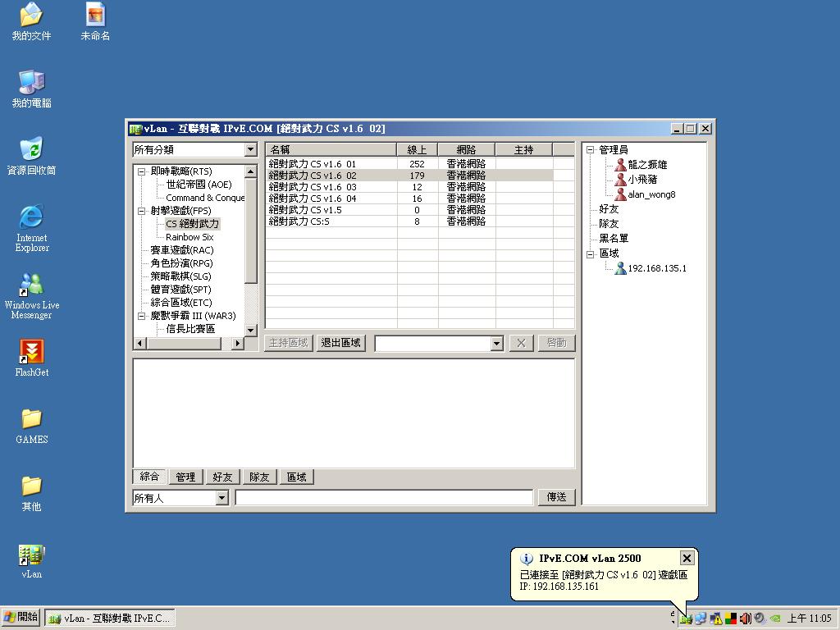Image resolution: width=840 pixels, height=630 pixels.
Task: Collapse the 射擊遊戲(FPS) tree node
Action: pos(141,211)
